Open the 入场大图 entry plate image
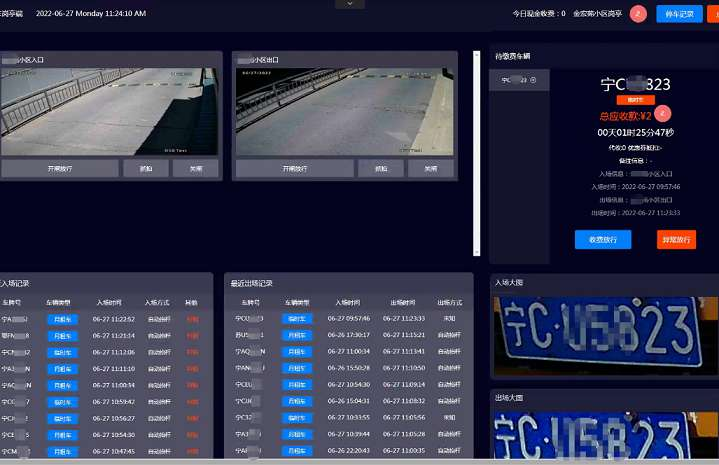 point(604,334)
